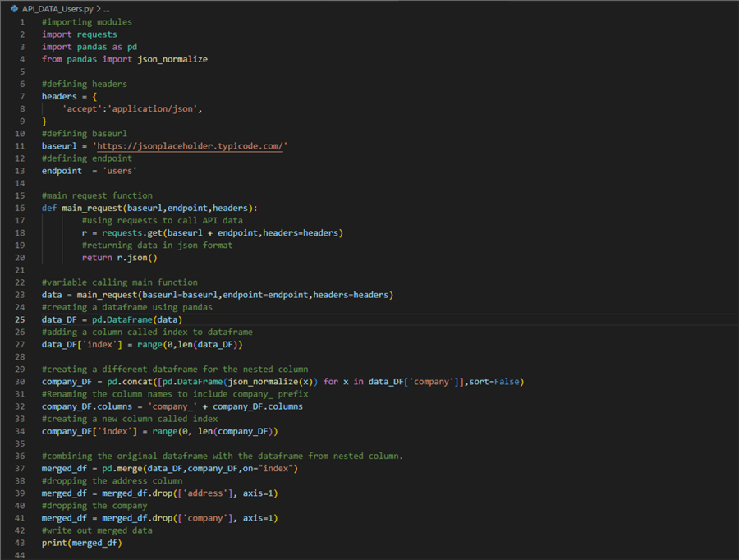Click line number 30 in the gutter
Image resolution: width=739 pixels, height=560 pixels.
click(20, 381)
